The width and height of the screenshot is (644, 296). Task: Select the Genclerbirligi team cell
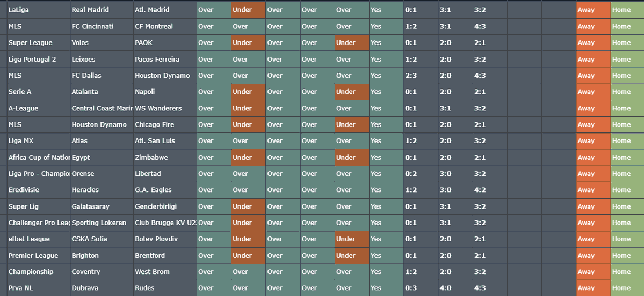point(165,206)
